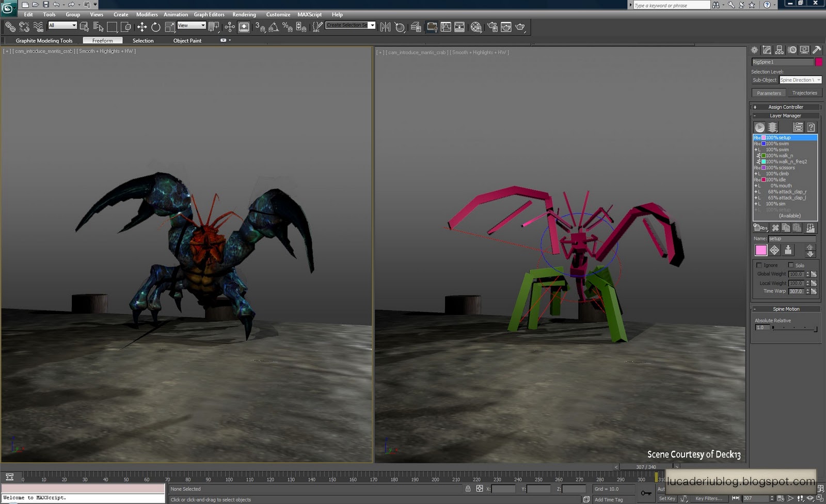Click the Trajectories button
Screen dimensions: 826x504
804,93
